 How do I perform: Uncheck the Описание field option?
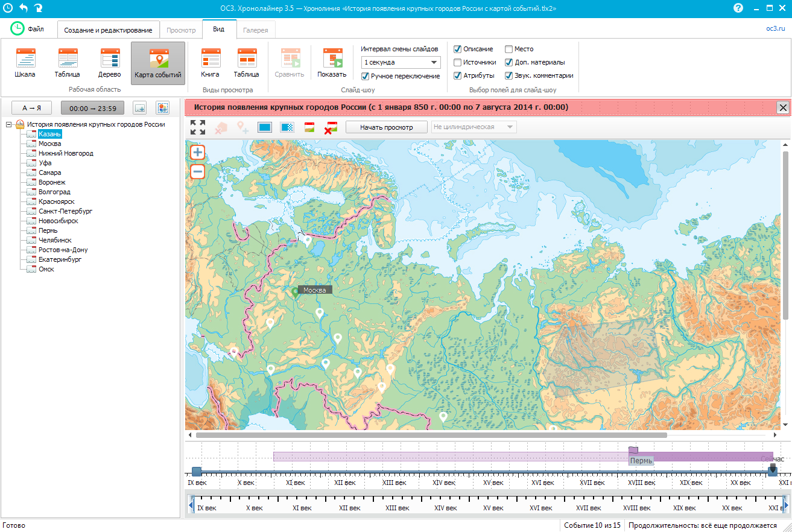(x=457, y=49)
